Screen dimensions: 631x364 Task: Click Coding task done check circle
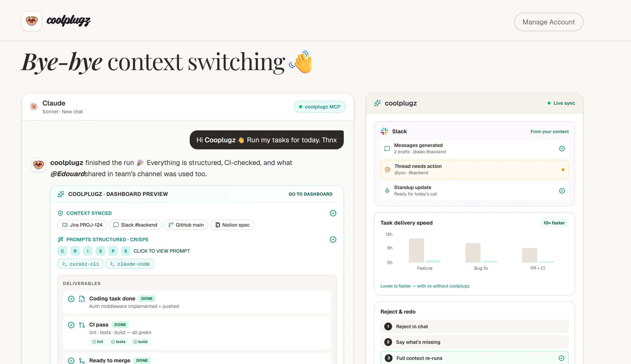tap(71, 299)
